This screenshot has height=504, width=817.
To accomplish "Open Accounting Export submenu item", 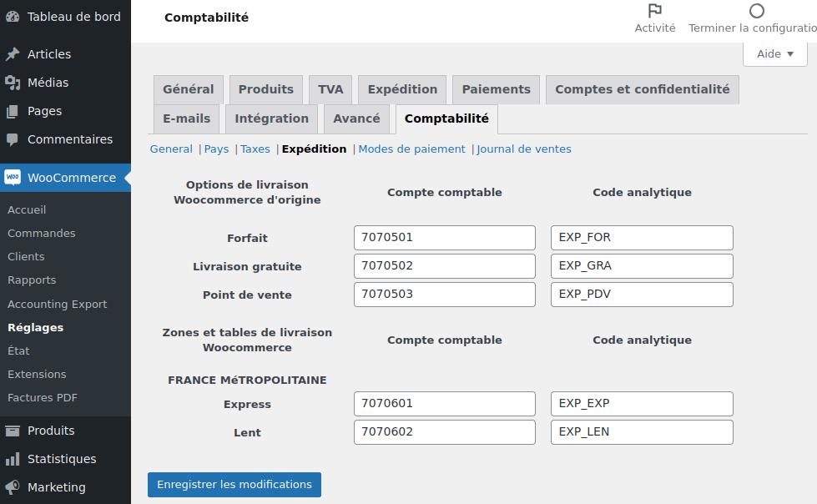I will [x=57, y=305].
